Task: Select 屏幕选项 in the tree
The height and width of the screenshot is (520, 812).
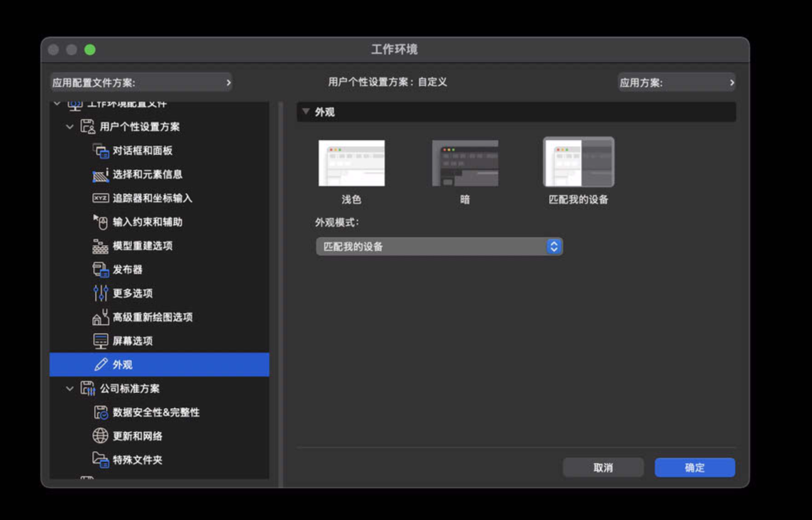Action: [x=159, y=341]
